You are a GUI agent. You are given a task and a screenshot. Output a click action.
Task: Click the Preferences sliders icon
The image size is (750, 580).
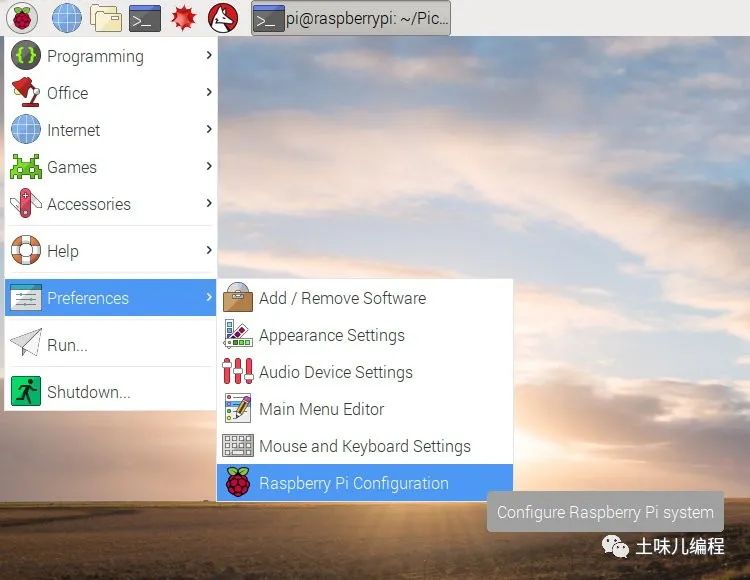pos(25,297)
